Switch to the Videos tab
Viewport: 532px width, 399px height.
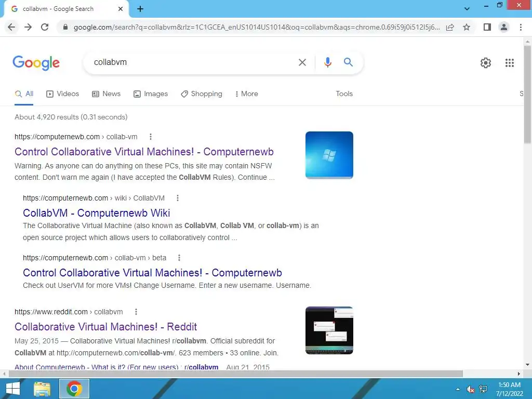pos(63,94)
